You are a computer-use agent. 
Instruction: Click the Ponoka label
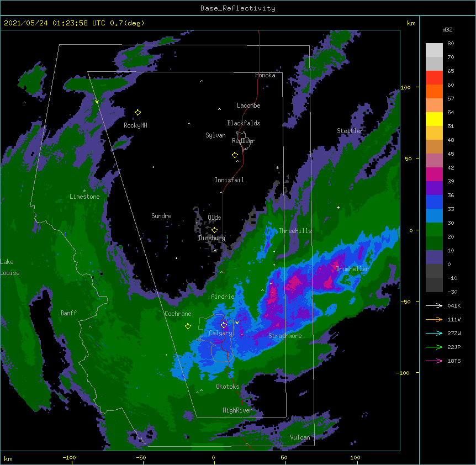pyautogui.click(x=265, y=75)
